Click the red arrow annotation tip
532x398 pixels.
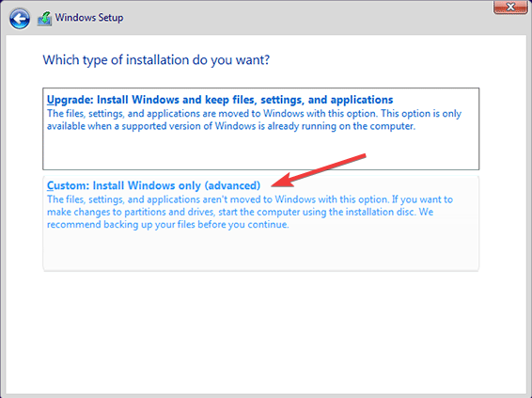click(x=273, y=185)
